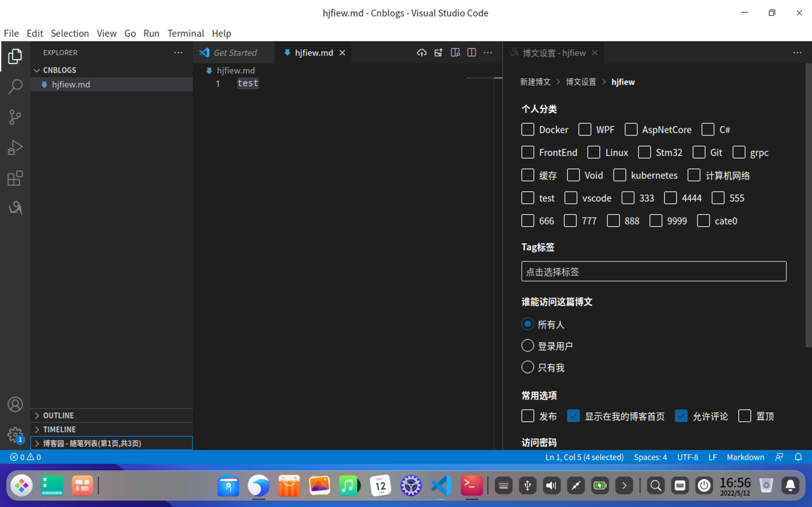Click Markdown language mode in status bar
812x507 pixels.
click(746, 457)
